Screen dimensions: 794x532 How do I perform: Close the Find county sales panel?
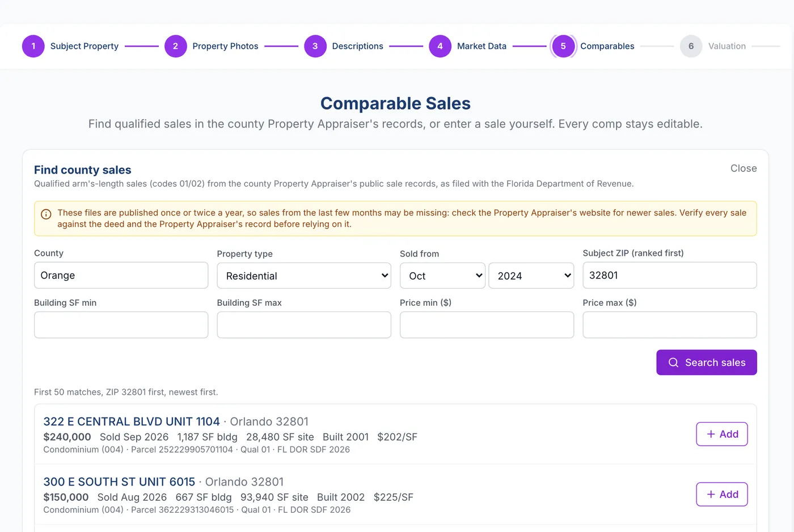744,168
